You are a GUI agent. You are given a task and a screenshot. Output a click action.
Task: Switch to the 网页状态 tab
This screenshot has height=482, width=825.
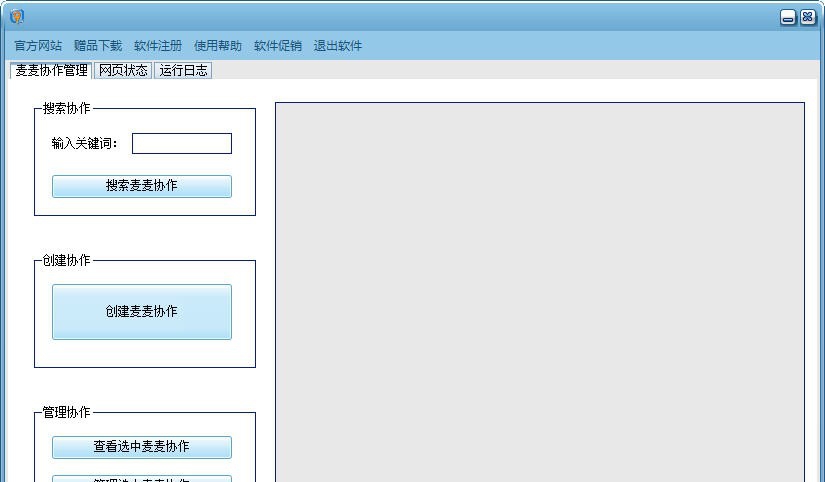point(123,71)
